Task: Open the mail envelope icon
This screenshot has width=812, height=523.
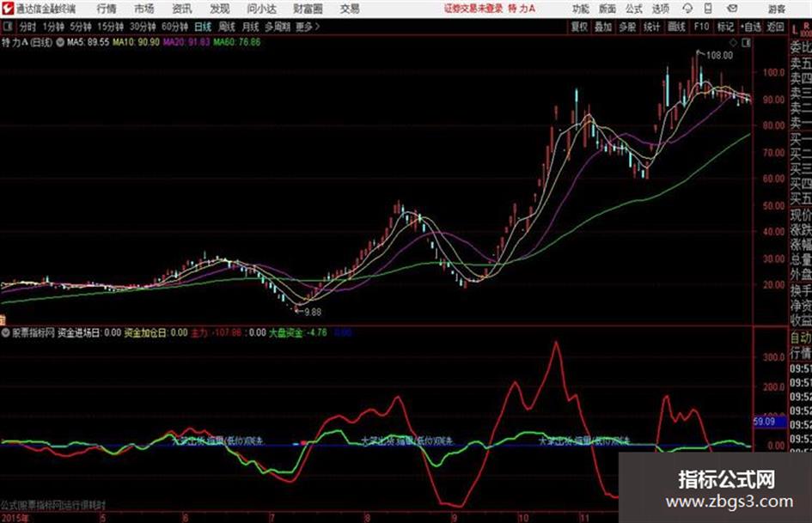Action: click(732, 9)
